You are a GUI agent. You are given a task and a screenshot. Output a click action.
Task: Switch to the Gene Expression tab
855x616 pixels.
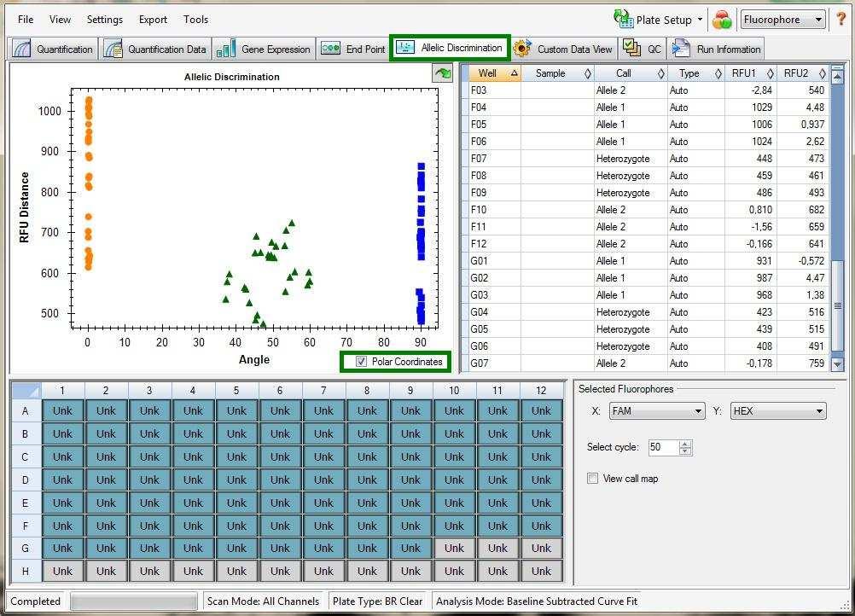(x=264, y=49)
